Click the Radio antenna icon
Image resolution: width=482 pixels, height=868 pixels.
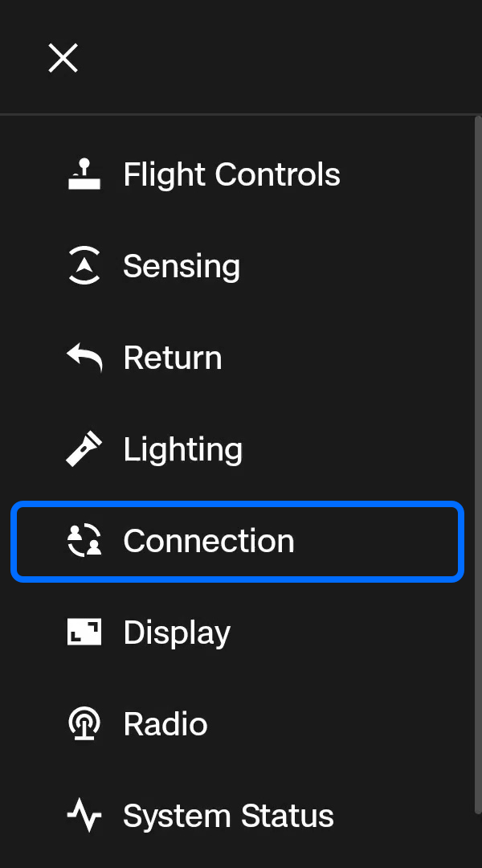coord(84,724)
